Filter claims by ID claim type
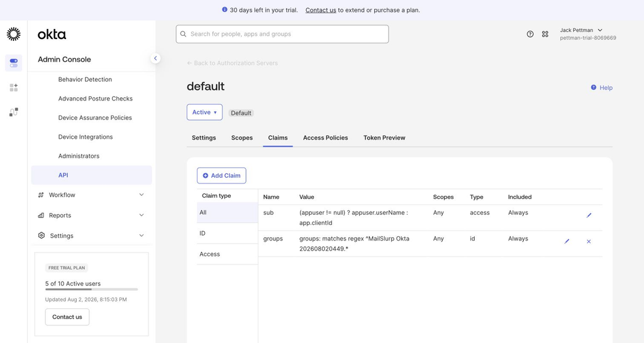The height and width of the screenshot is (343, 644). [x=227, y=234]
